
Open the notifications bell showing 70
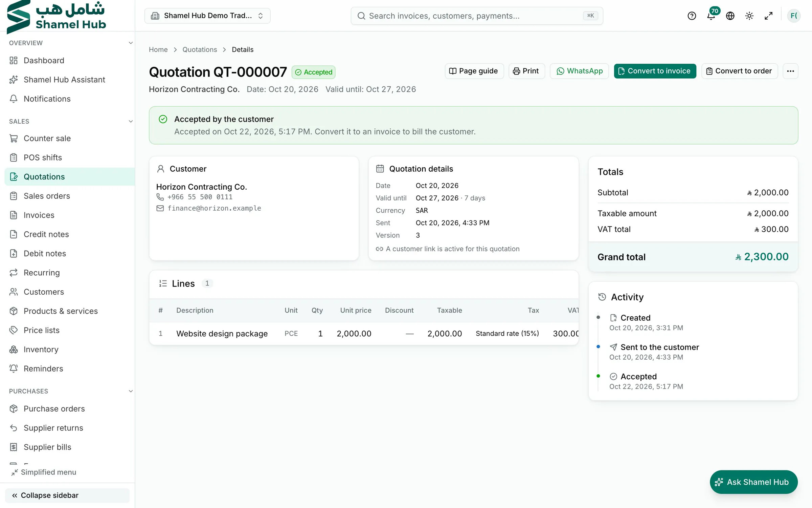pyautogui.click(x=711, y=16)
